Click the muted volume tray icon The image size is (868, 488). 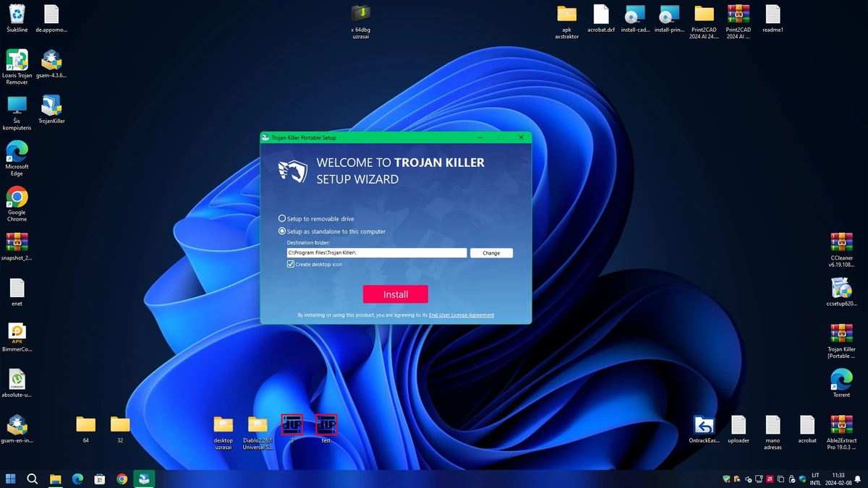pos(748,479)
